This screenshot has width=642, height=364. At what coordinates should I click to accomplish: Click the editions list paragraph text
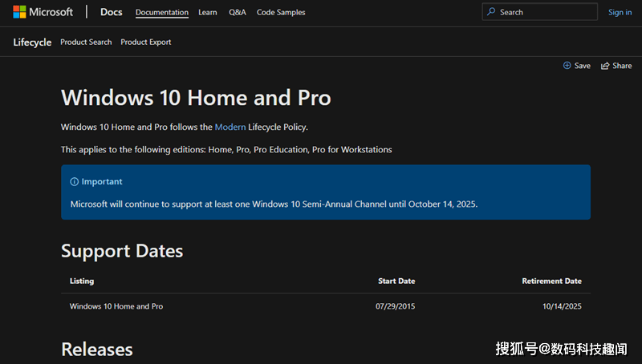226,150
